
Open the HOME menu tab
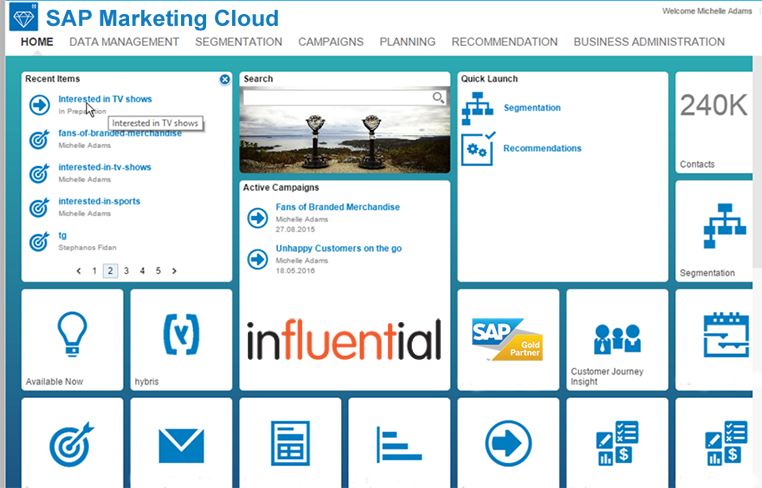(x=37, y=42)
